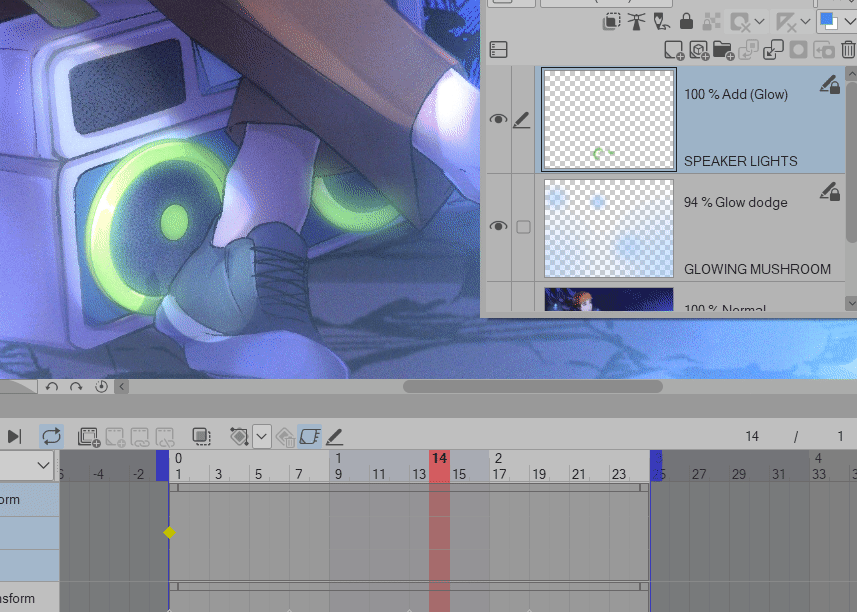The image size is (857, 612).
Task: Click the Set as Draft Layer icon
Action: 661,22
